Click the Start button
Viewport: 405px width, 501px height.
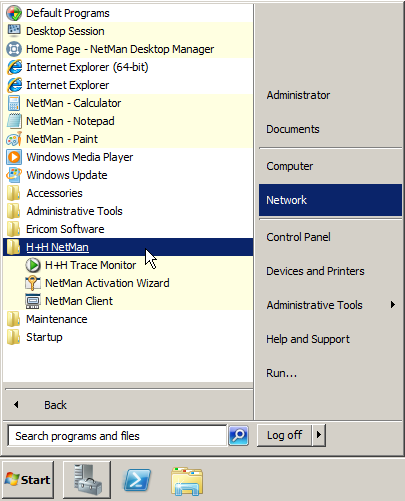pyautogui.click(x=28, y=480)
